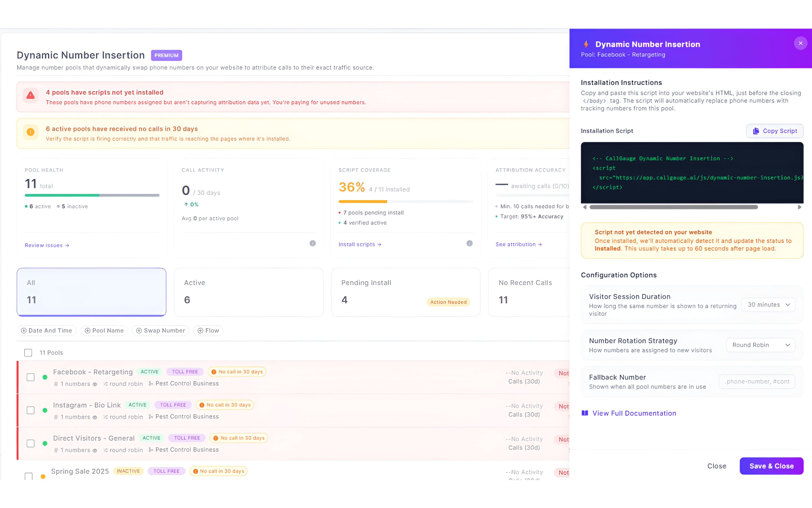Select the Active pools tab card
The height and width of the screenshot is (508, 812).
[x=249, y=292]
